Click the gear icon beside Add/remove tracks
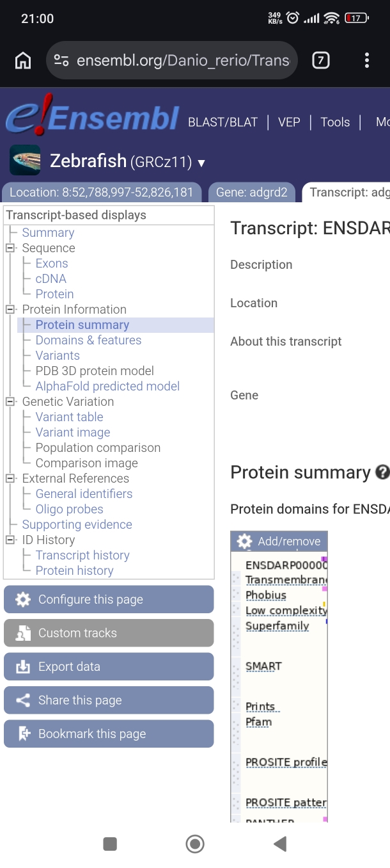The width and height of the screenshot is (390, 868). 244,542
